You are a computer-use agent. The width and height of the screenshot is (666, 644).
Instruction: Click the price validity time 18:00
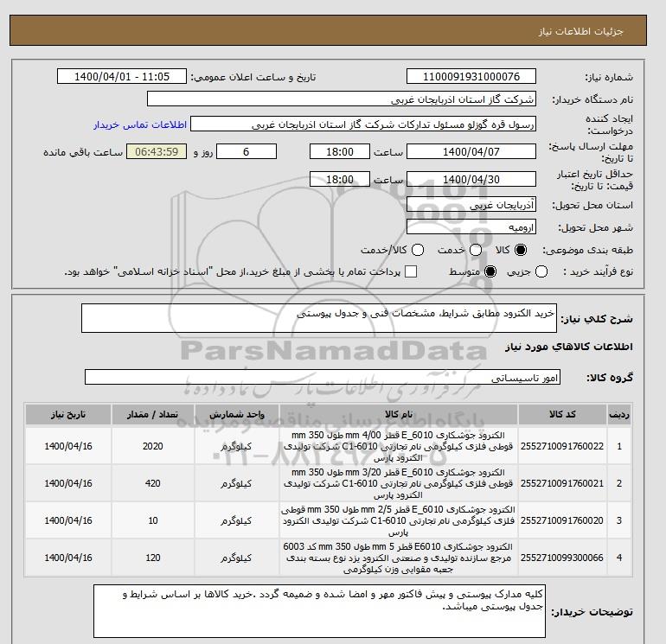pos(340,179)
